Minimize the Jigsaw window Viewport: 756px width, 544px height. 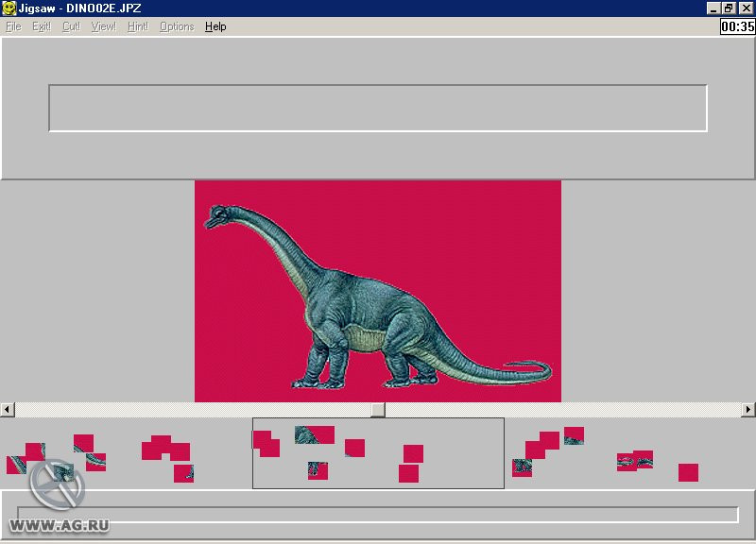(x=713, y=8)
